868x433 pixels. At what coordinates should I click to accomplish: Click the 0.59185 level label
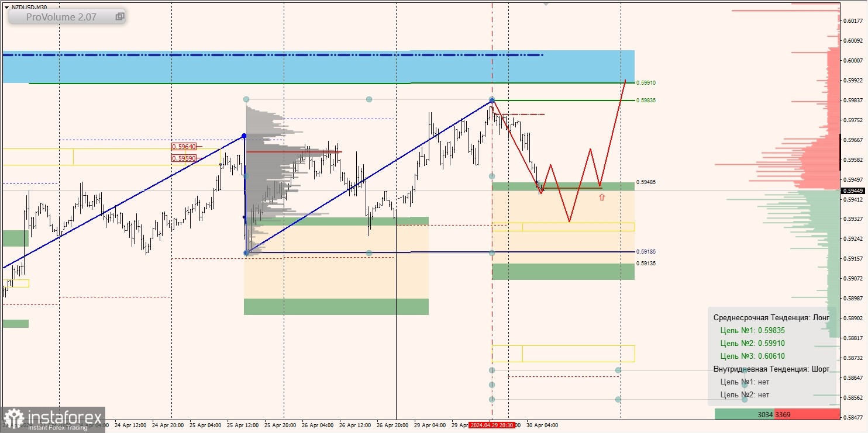[x=646, y=252]
